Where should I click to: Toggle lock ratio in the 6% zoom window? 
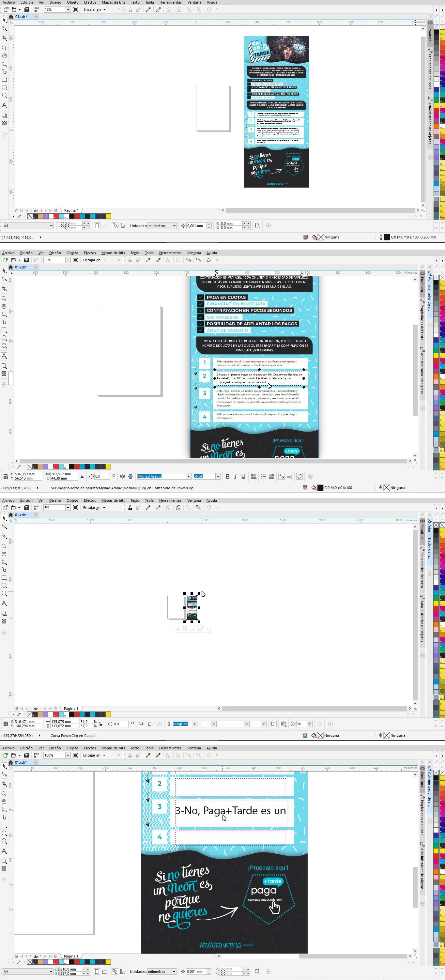(100, 724)
